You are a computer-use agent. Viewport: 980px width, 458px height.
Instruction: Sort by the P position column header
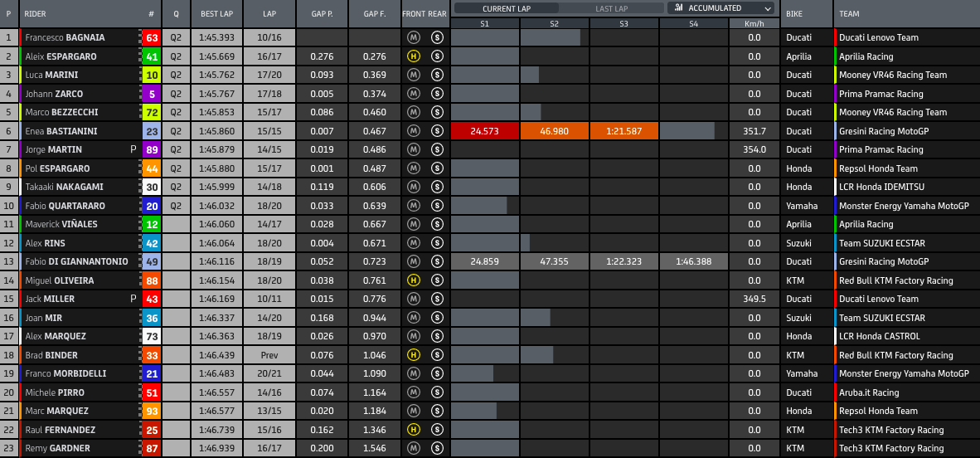(x=9, y=14)
